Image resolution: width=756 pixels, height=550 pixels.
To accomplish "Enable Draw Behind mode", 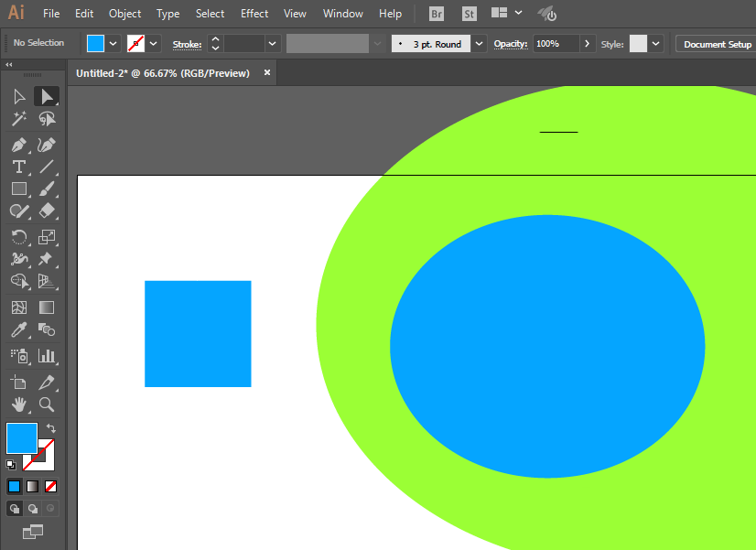I will (33, 509).
